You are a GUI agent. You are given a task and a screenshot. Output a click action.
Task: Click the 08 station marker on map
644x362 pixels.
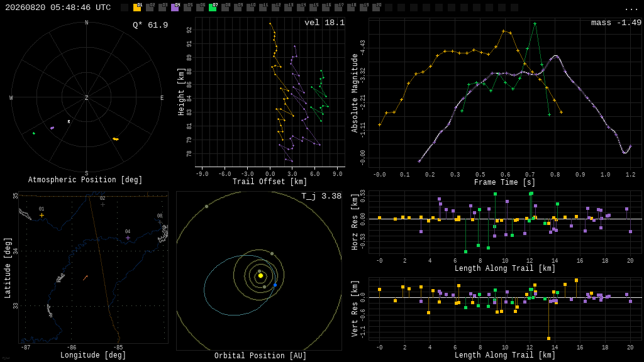pyautogui.click(x=160, y=222)
